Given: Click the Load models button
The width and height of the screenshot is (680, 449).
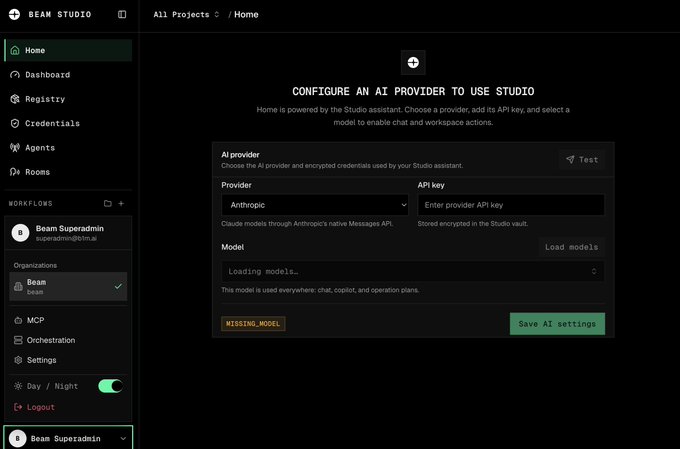Looking at the screenshot, I should point(571,247).
